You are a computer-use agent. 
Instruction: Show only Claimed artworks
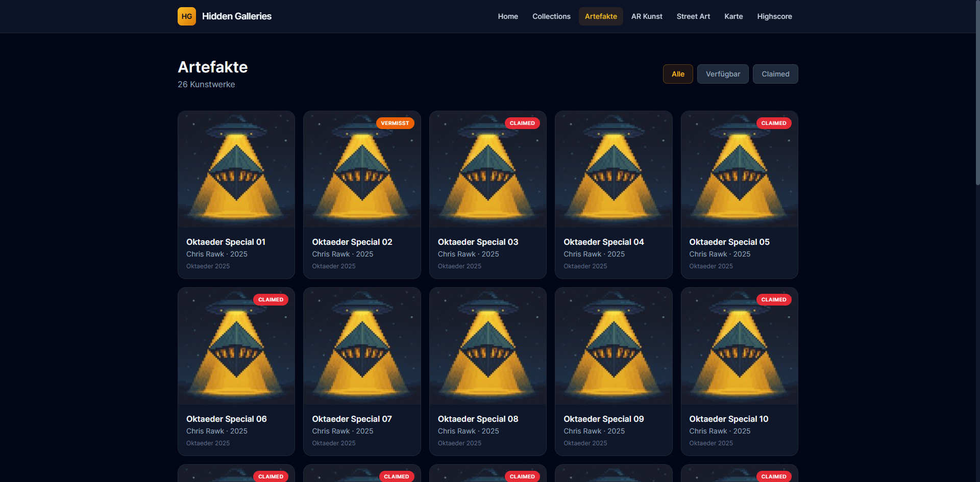click(x=775, y=74)
